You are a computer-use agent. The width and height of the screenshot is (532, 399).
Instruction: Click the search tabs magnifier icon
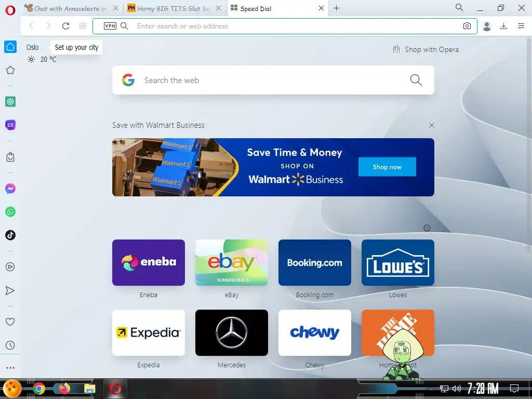tap(459, 7)
